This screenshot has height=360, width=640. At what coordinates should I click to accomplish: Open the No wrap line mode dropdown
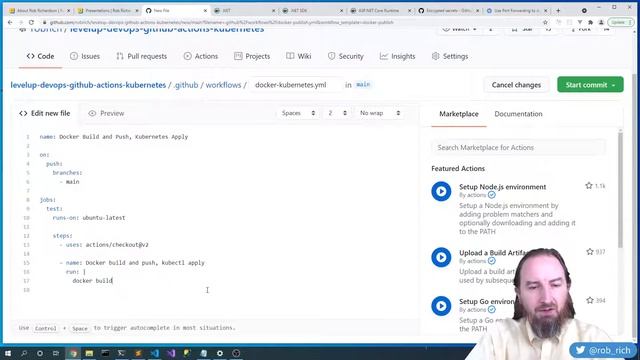pyautogui.click(x=380, y=113)
